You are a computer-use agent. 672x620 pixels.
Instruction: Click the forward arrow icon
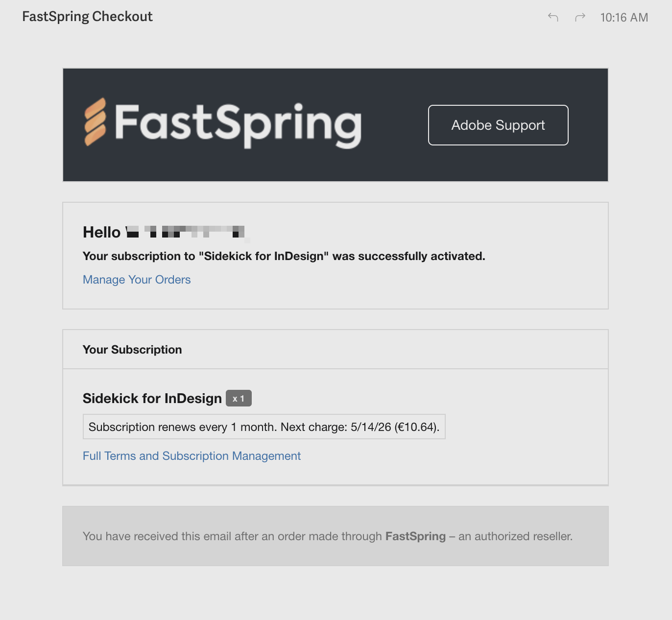[580, 17]
